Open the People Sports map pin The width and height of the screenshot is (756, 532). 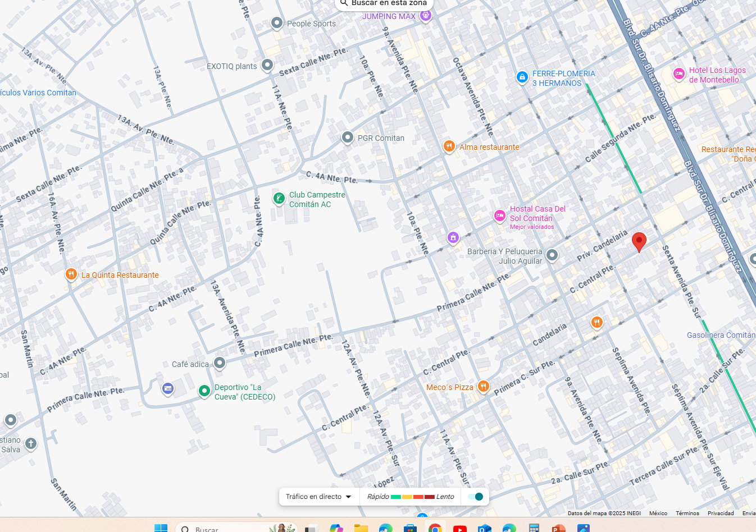(x=276, y=23)
